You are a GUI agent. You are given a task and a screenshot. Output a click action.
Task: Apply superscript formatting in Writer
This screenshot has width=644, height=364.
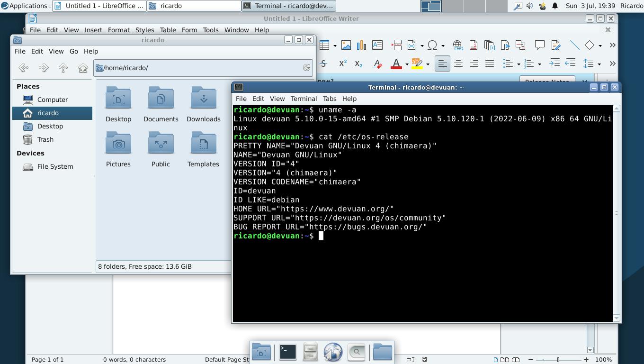(343, 64)
